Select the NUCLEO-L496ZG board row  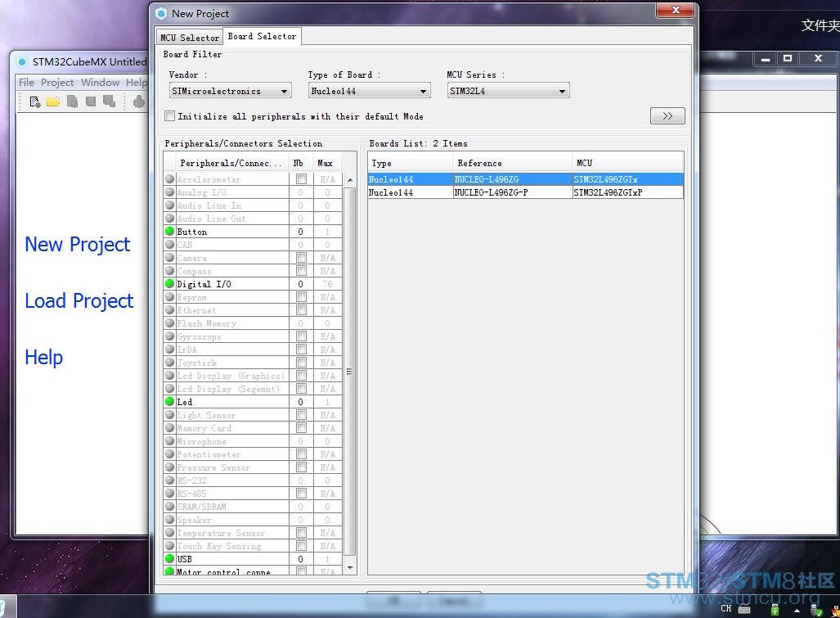click(526, 179)
